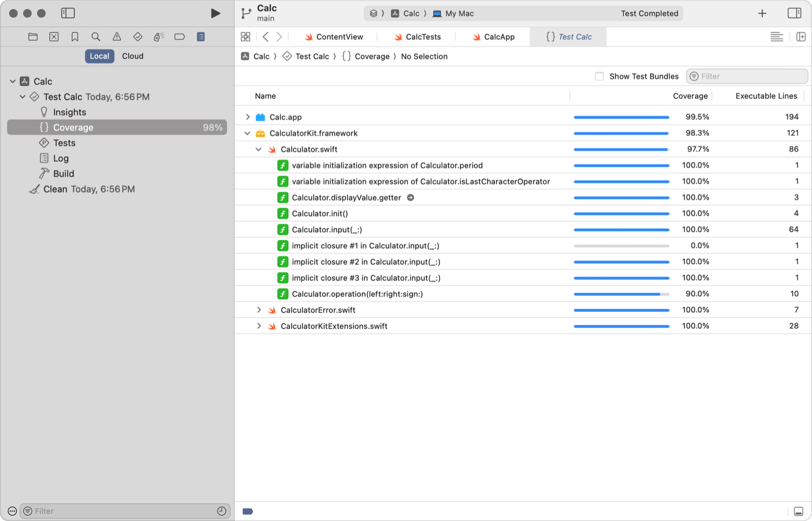
Task: Open the Find navigator magnifier
Action: [x=96, y=36]
